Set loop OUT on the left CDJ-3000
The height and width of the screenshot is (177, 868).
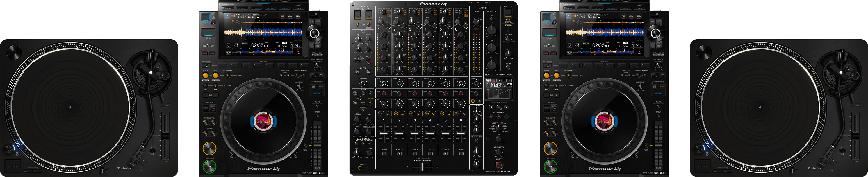(x=216, y=75)
